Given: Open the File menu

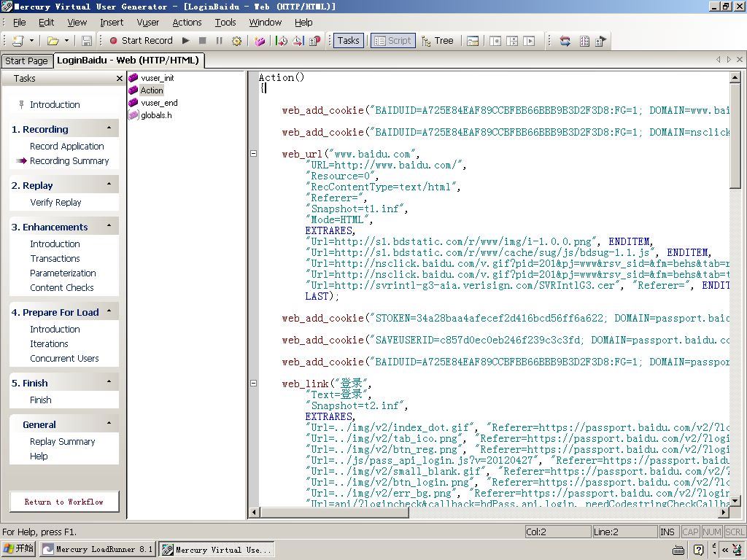Looking at the screenshot, I should [20, 23].
